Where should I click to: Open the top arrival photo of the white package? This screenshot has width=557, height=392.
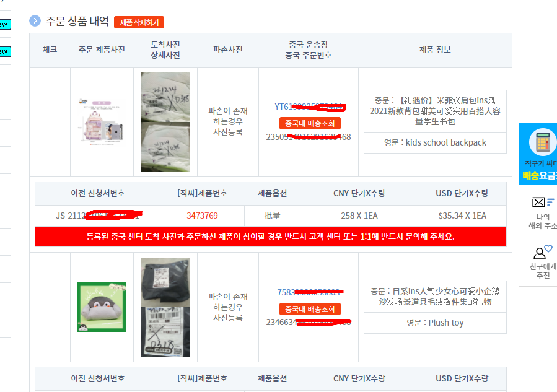pyautogui.click(x=165, y=97)
